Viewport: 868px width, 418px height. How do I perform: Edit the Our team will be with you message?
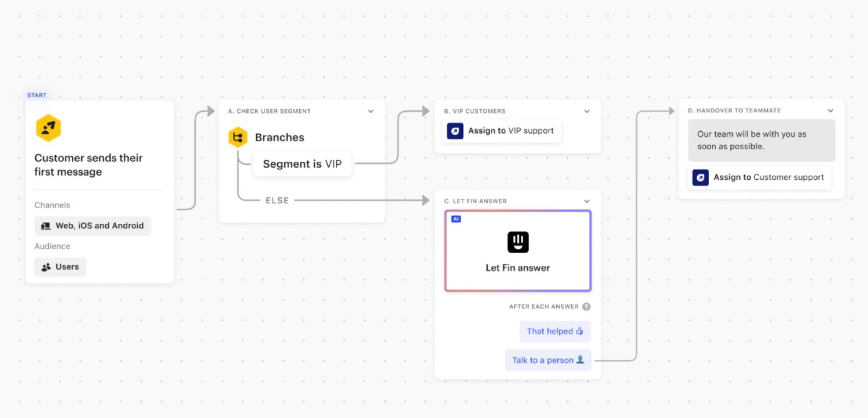pos(762,140)
